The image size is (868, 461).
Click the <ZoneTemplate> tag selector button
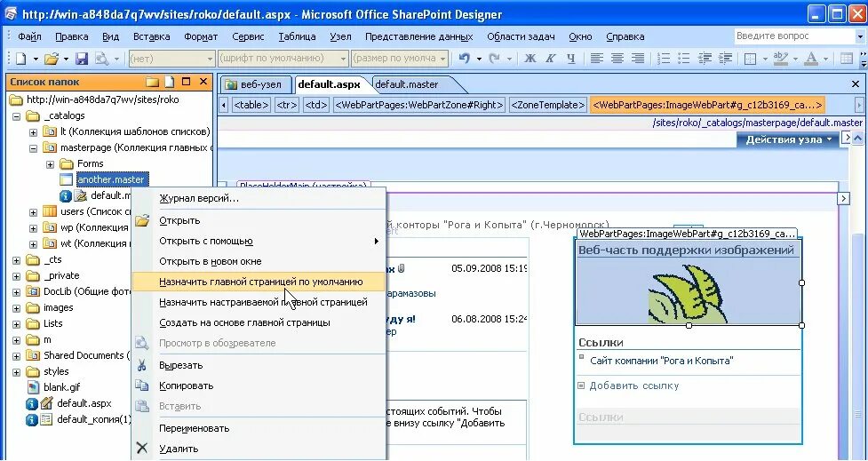(x=547, y=105)
